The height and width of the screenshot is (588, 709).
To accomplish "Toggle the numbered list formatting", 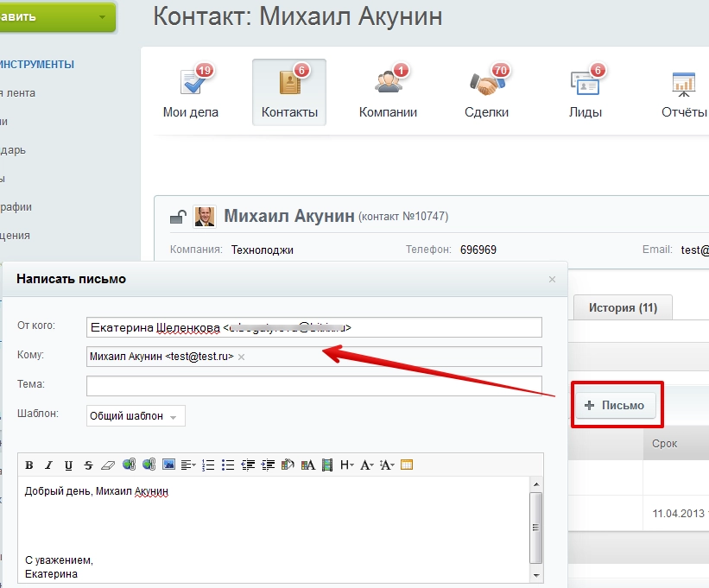I will (210, 465).
